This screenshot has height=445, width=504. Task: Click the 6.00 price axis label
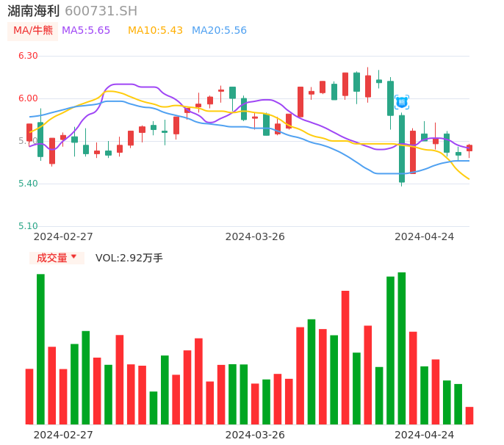click(28, 98)
